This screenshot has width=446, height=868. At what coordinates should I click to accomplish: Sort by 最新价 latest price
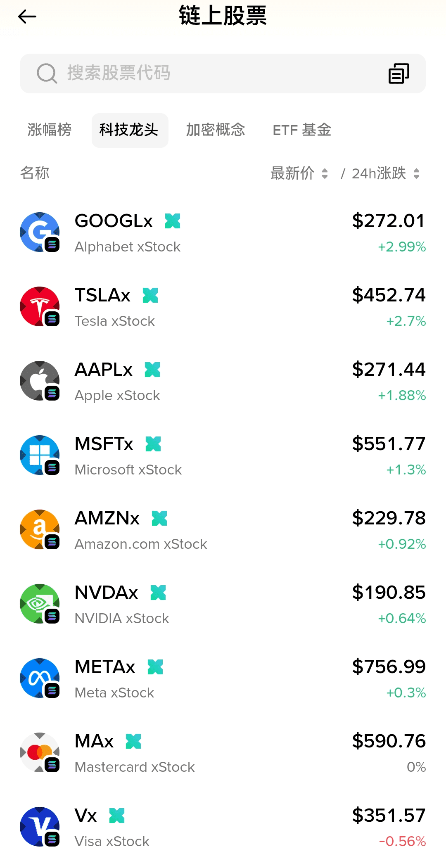click(x=299, y=173)
